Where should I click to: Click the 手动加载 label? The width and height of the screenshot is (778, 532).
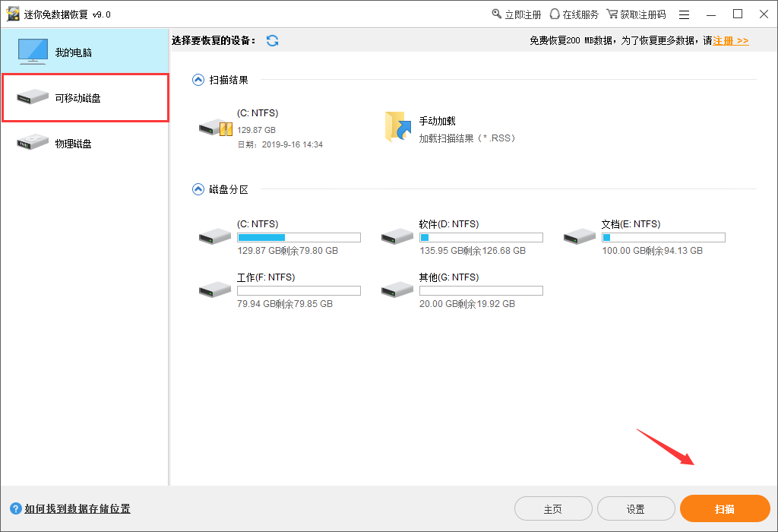[x=437, y=121]
